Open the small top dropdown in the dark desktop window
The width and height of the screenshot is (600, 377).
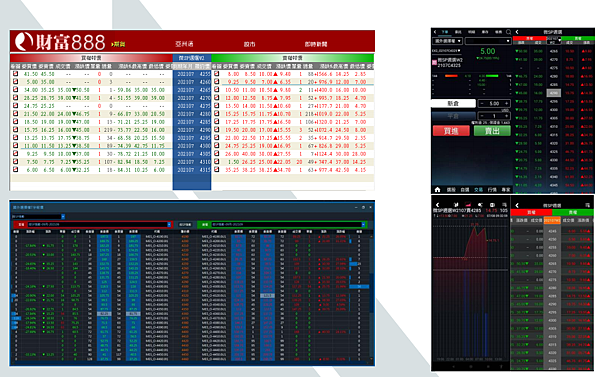point(38,217)
